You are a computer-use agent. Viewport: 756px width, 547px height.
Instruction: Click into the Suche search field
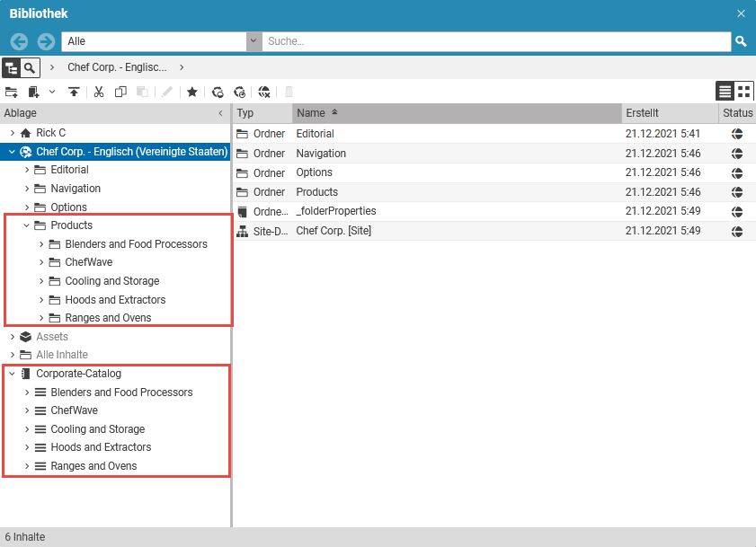tap(494, 41)
